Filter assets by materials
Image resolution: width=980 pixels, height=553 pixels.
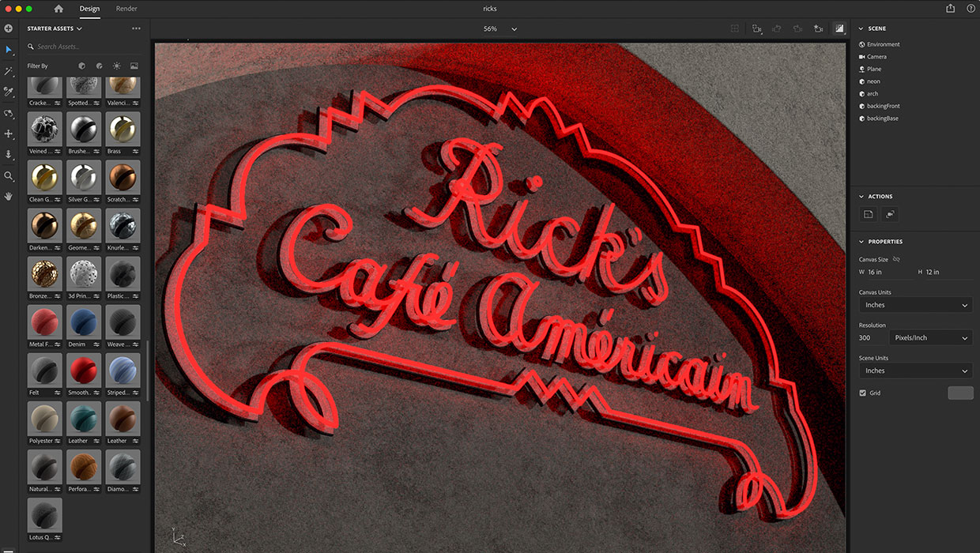pos(100,66)
